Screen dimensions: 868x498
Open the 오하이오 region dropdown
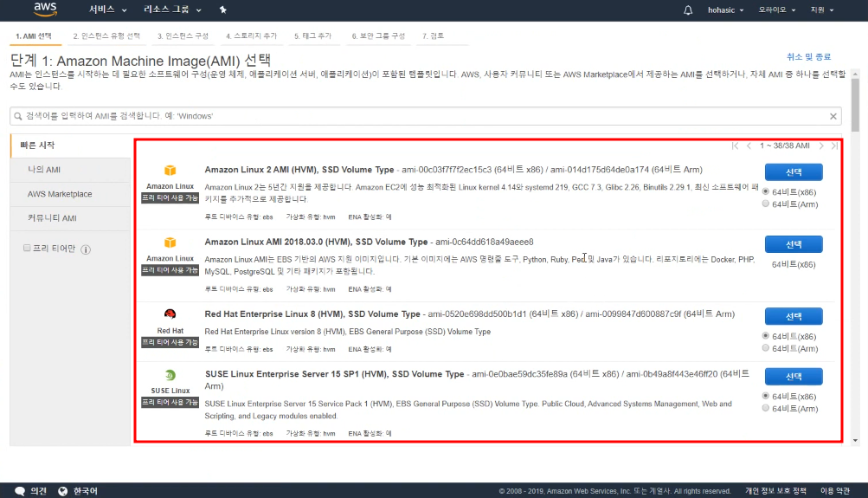tap(776, 10)
